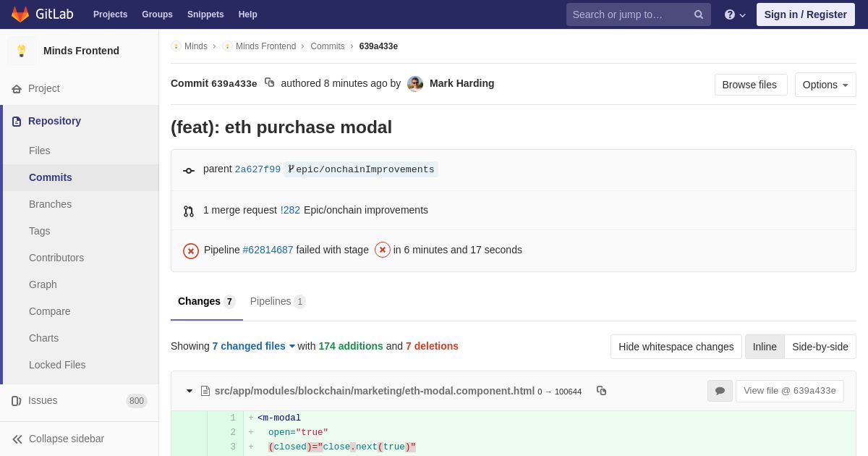Copy commit SHA with clipboard icon
Image resolution: width=868 pixels, height=456 pixels.
[269, 83]
